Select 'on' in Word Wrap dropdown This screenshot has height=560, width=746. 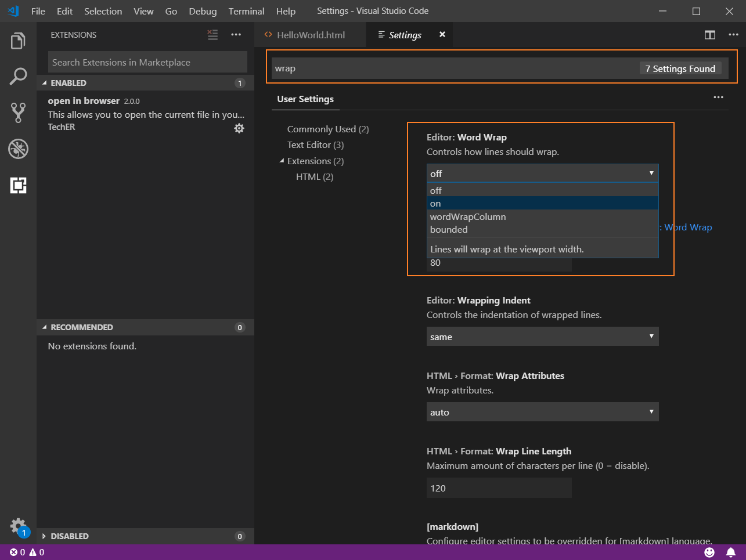[x=542, y=204]
